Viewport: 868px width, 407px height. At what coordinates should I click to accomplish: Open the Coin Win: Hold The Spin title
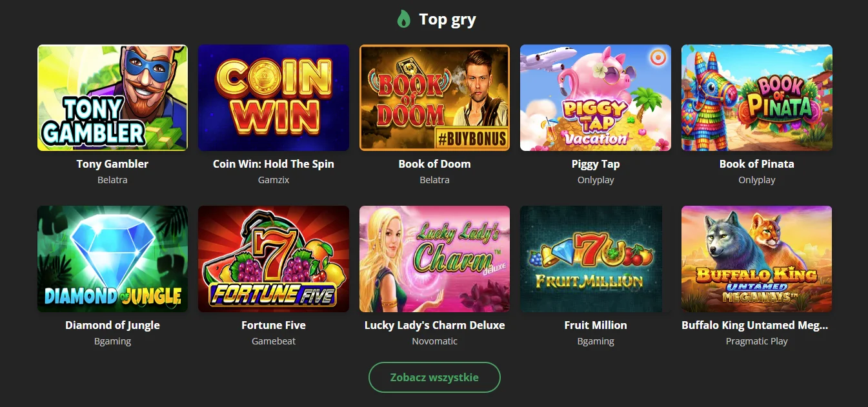click(274, 164)
